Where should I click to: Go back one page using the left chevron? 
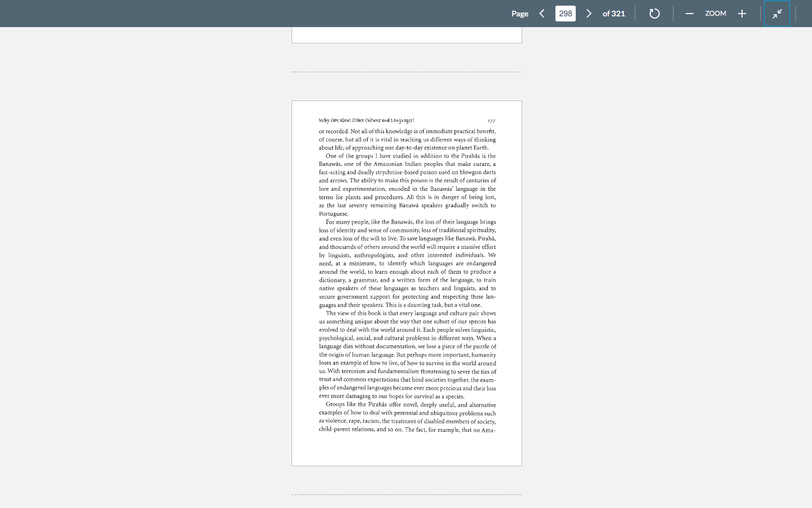pos(542,13)
